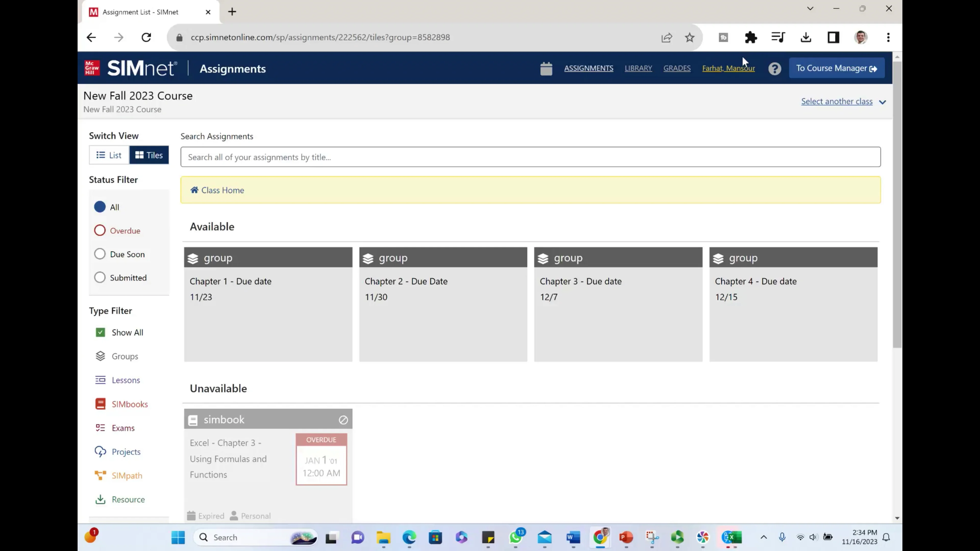Switch to Tiles view
980x551 pixels.
(x=149, y=155)
